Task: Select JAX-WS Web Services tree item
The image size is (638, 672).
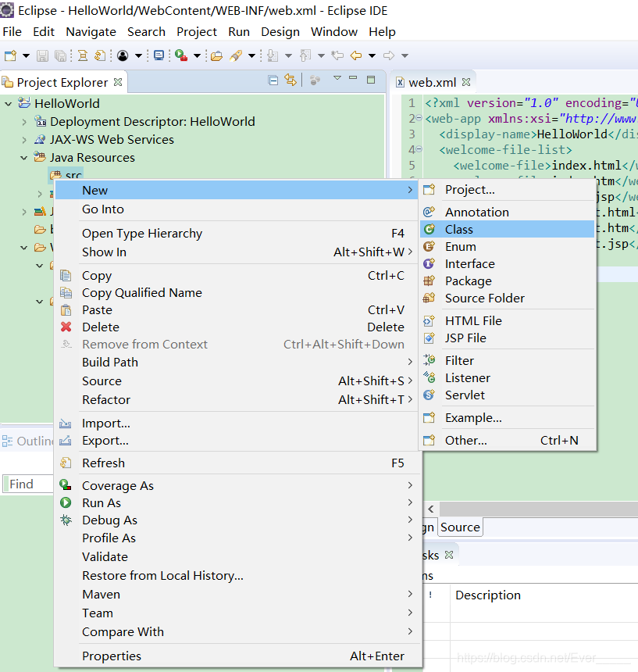Action: [x=112, y=140]
